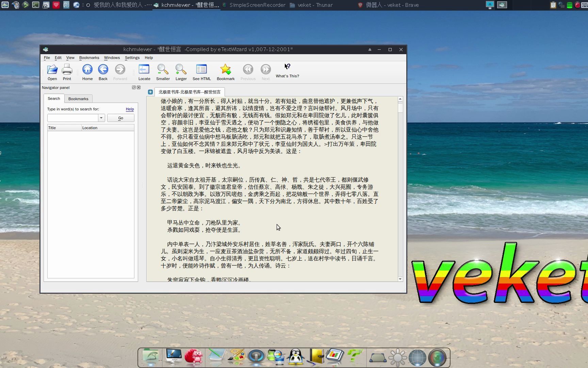Activate the What's This? help cursor
This screenshot has width=588, height=368.
click(x=288, y=71)
